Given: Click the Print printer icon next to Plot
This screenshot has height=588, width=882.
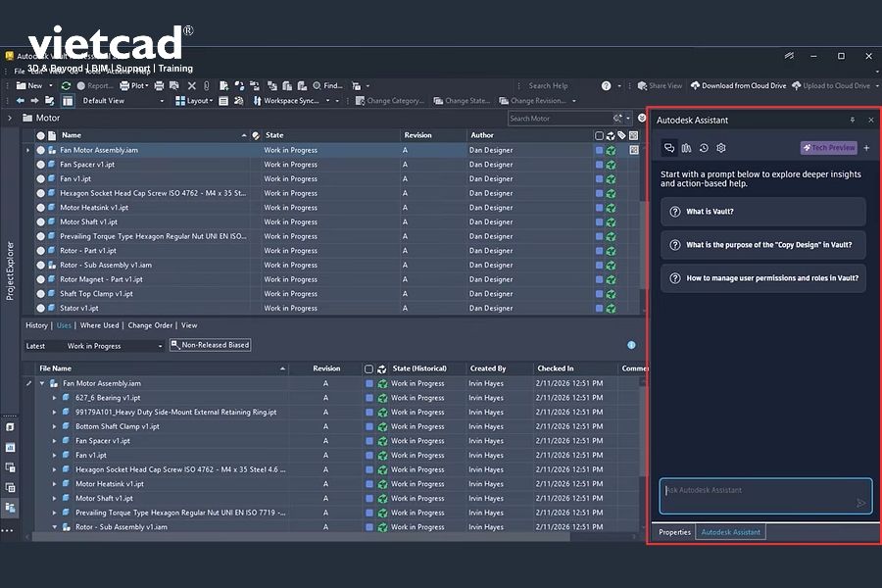Looking at the screenshot, I should (159, 85).
